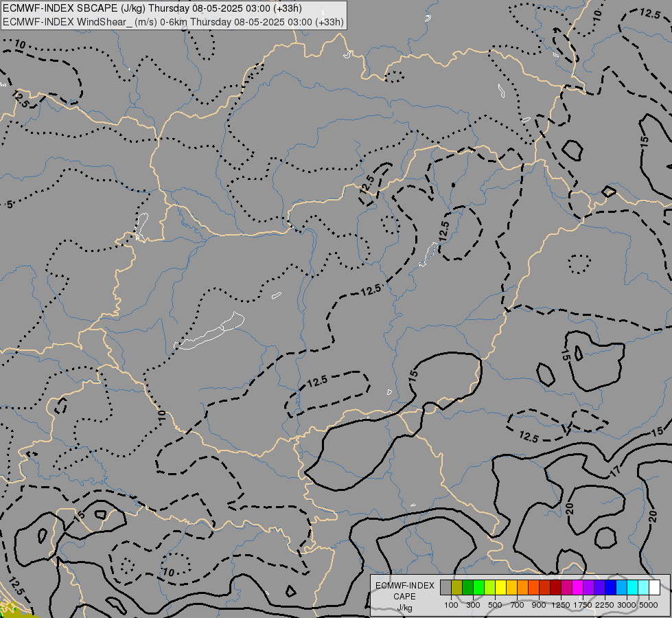This screenshot has width=672, height=618.
Task: Click the CAPE word in the legend
Action: coord(404,597)
